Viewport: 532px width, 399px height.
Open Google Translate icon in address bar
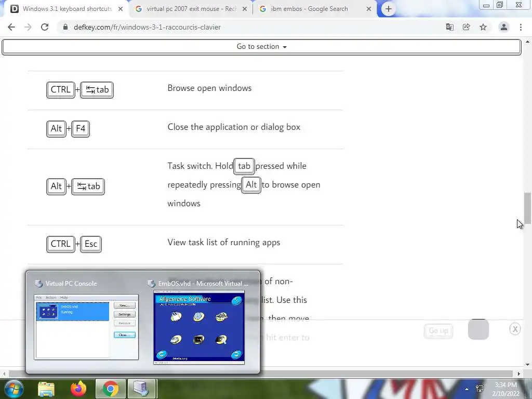(449, 27)
